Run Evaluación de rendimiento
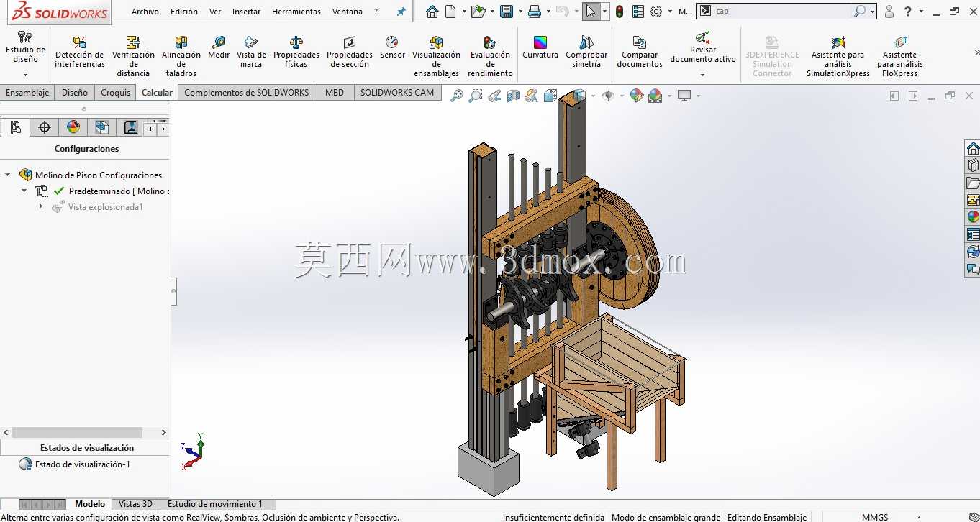 pos(491,57)
